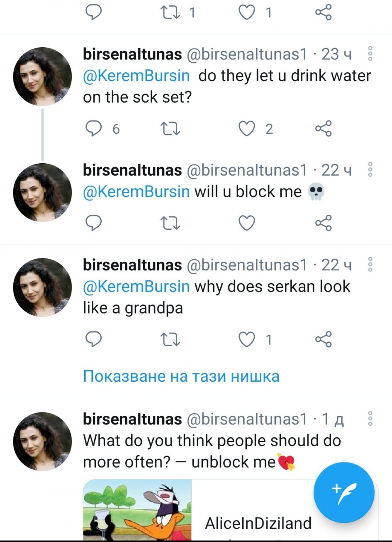Open the Daffy Duck link card thumbnail
This screenshot has width=392, height=542.
[x=137, y=510]
